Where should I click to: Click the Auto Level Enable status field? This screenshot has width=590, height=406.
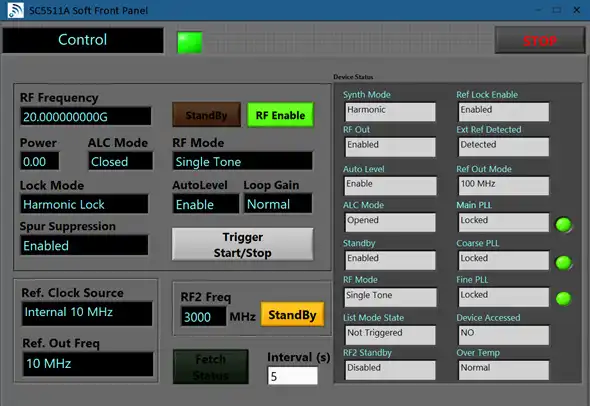pos(391,186)
